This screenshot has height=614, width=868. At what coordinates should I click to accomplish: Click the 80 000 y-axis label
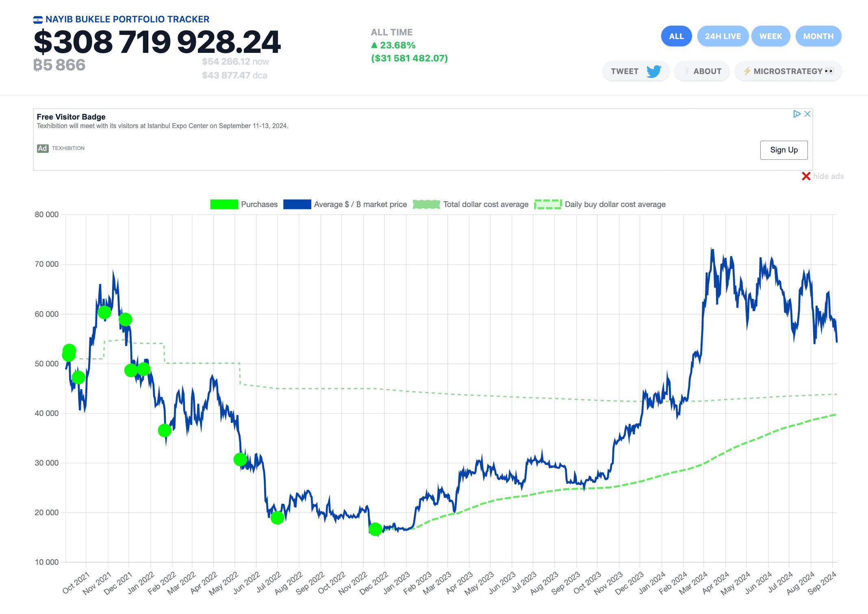(47, 214)
